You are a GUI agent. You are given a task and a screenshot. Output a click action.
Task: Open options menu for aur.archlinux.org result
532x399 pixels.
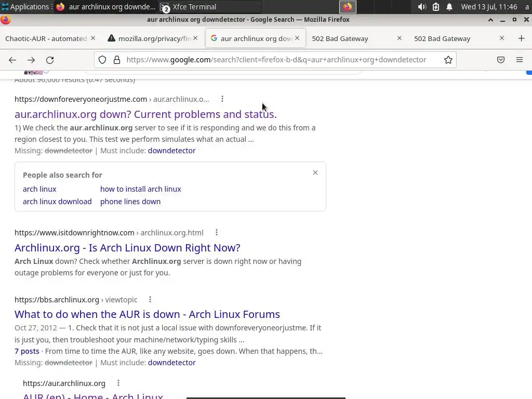(118, 383)
